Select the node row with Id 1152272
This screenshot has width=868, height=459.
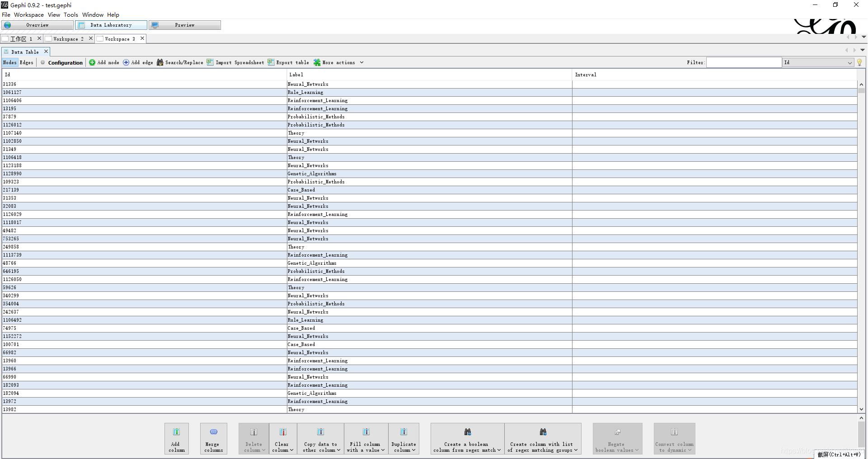coord(429,336)
